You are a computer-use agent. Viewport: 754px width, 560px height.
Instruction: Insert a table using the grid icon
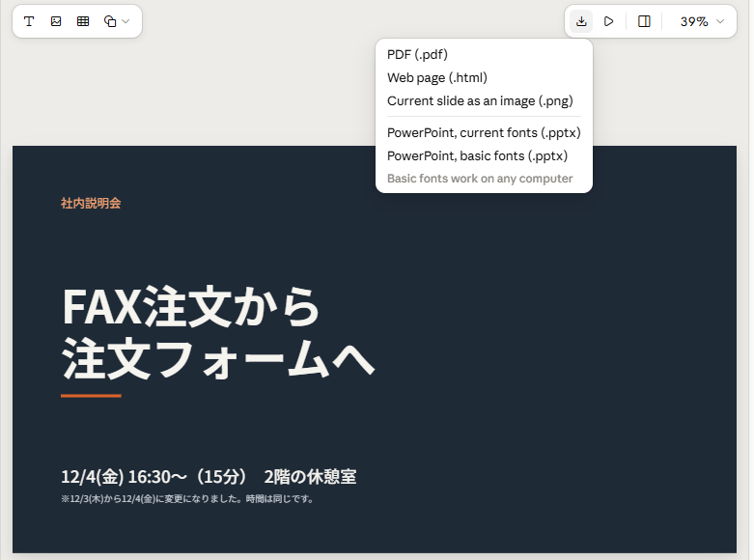coord(83,21)
